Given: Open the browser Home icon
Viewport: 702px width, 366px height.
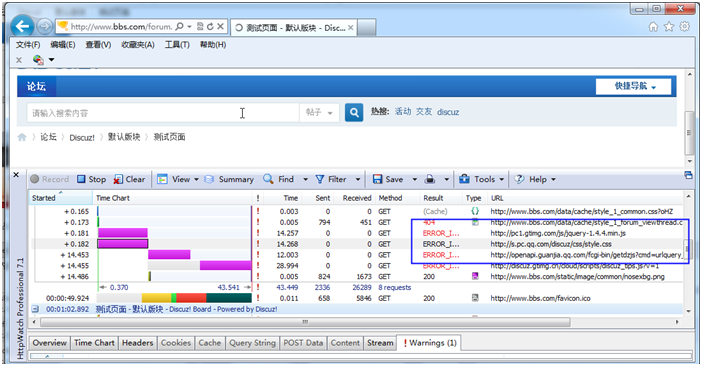Looking at the screenshot, I should 653,27.
